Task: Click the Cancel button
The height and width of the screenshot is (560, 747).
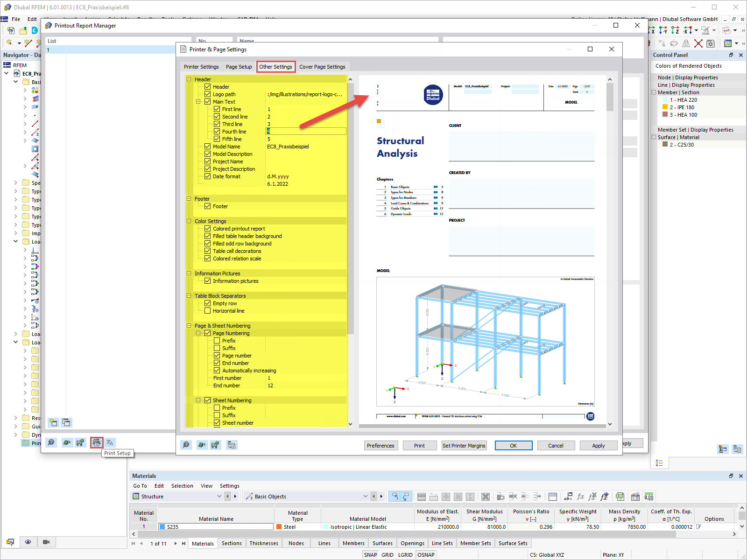Action: (x=556, y=446)
